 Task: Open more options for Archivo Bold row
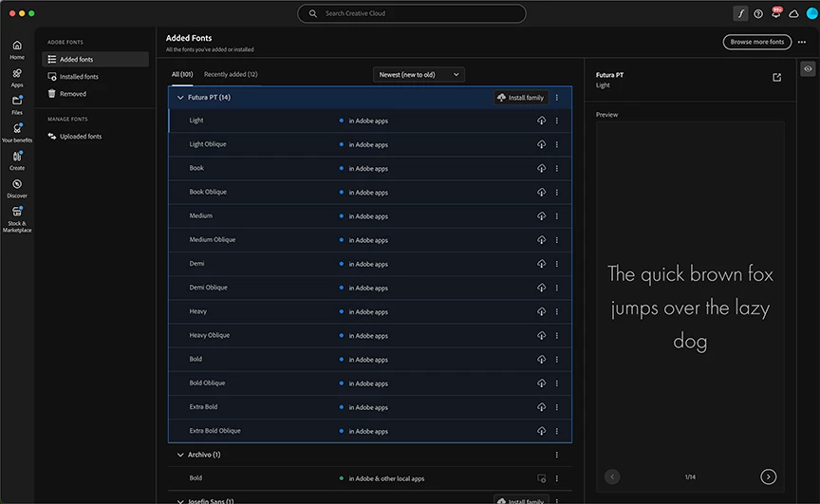556,478
